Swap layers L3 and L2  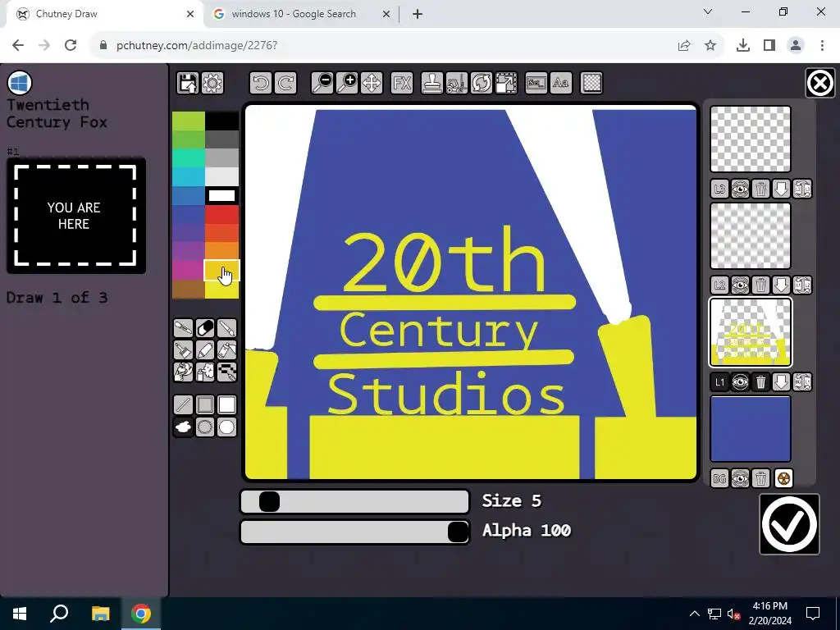802,189
